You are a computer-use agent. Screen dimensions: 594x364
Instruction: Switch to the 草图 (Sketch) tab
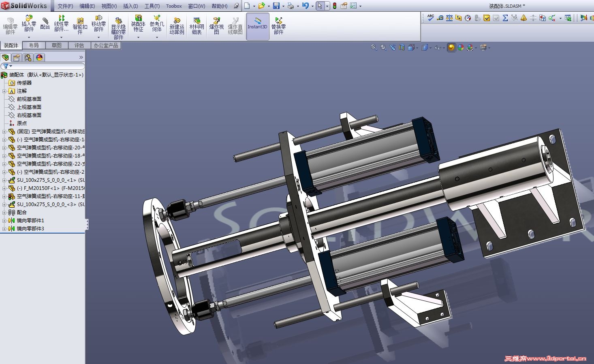pyautogui.click(x=56, y=45)
